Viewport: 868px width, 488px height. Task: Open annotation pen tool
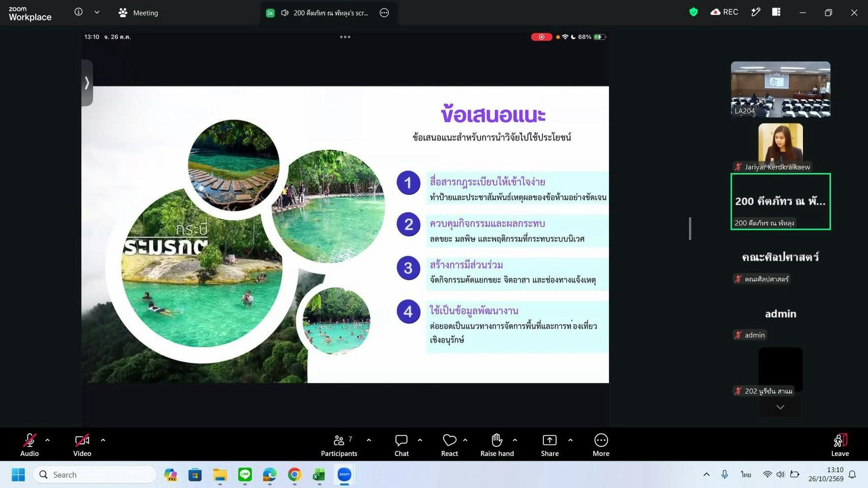(756, 12)
